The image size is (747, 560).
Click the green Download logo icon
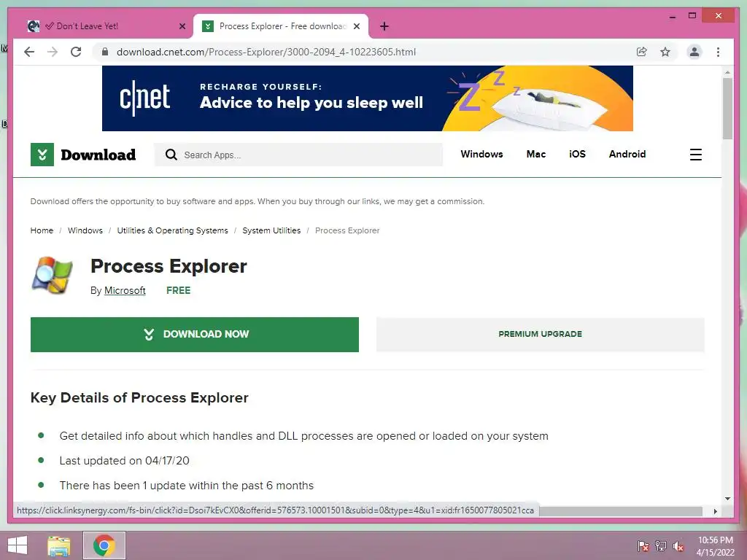click(42, 155)
